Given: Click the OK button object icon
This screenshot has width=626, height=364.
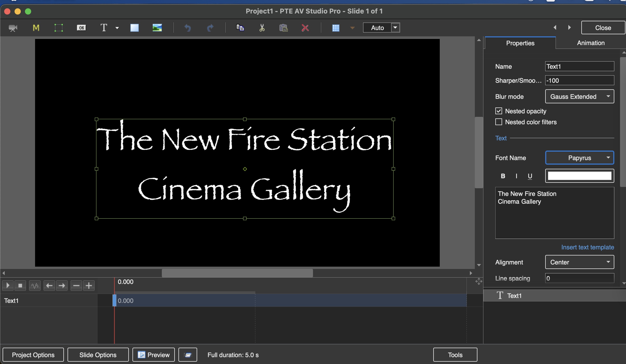Looking at the screenshot, I should click(81, 28).
